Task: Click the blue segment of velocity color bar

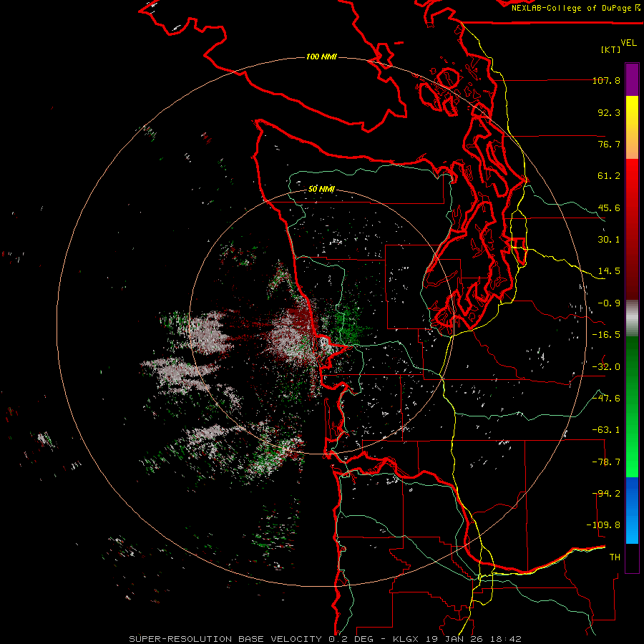Action: (x=632, y=510)
